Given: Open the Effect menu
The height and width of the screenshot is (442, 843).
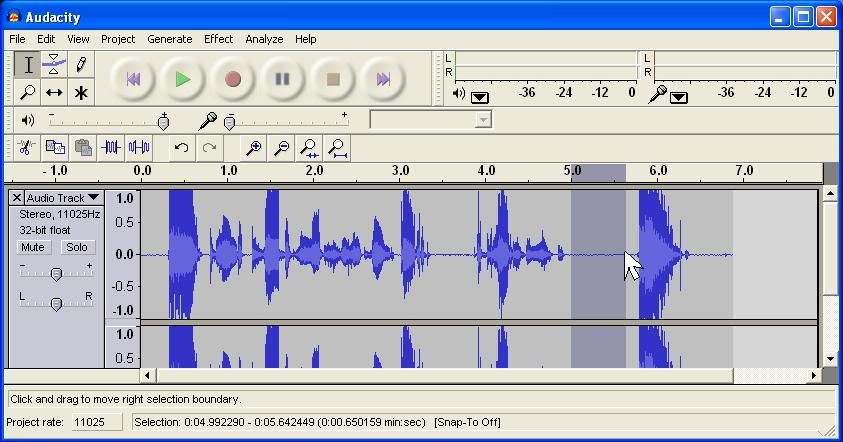Looking at the screenshot, I should click(218, 39).
